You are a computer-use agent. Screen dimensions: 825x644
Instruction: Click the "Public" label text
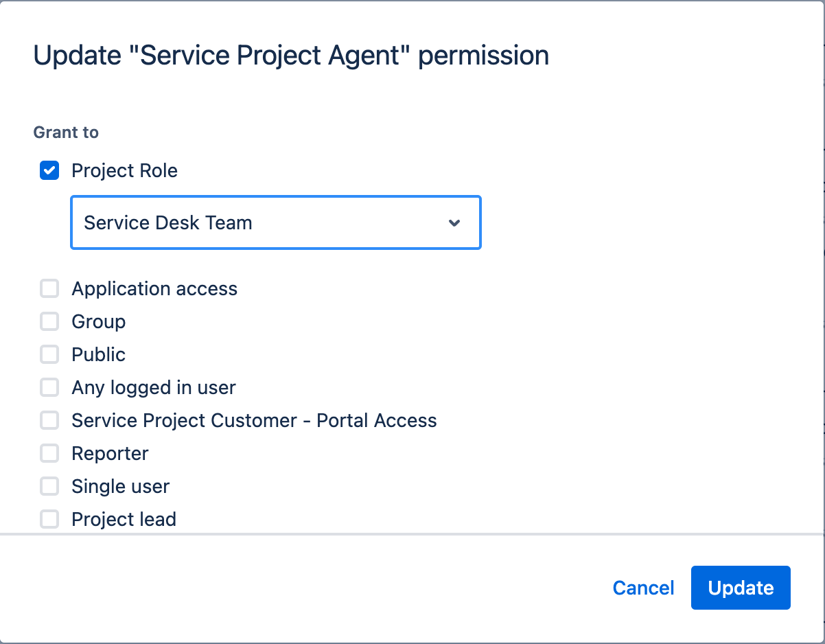coord(99,355)
